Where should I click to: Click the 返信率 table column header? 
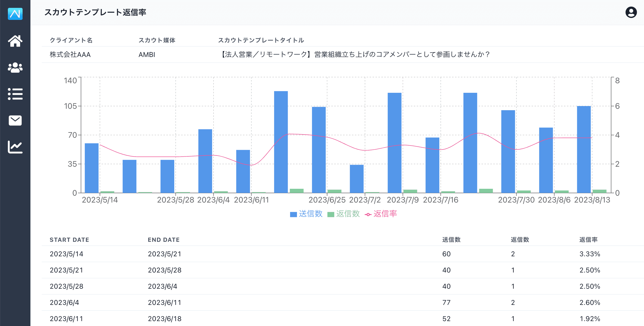pyautogui.click(x=588, y=240)
